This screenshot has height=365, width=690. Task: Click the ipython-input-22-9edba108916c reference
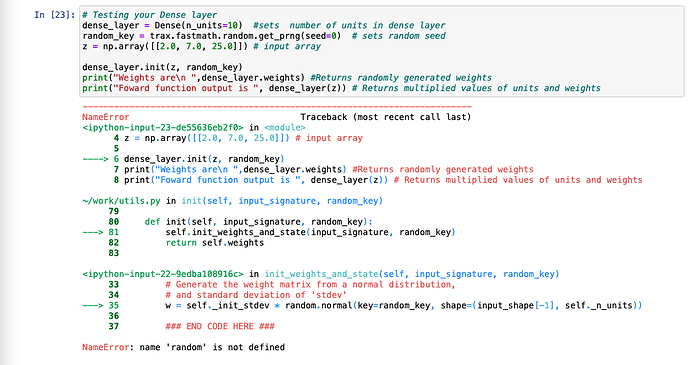point(162,274)
